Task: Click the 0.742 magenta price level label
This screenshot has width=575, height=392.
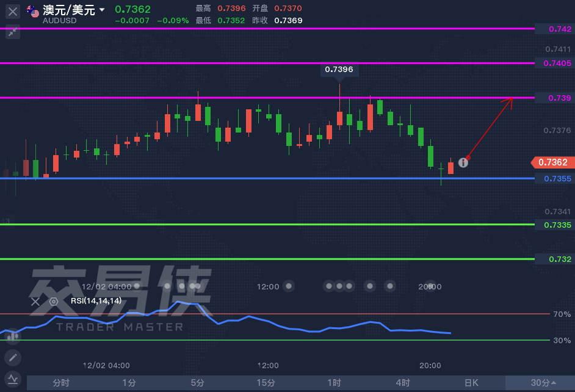Action: click(555, 29)
